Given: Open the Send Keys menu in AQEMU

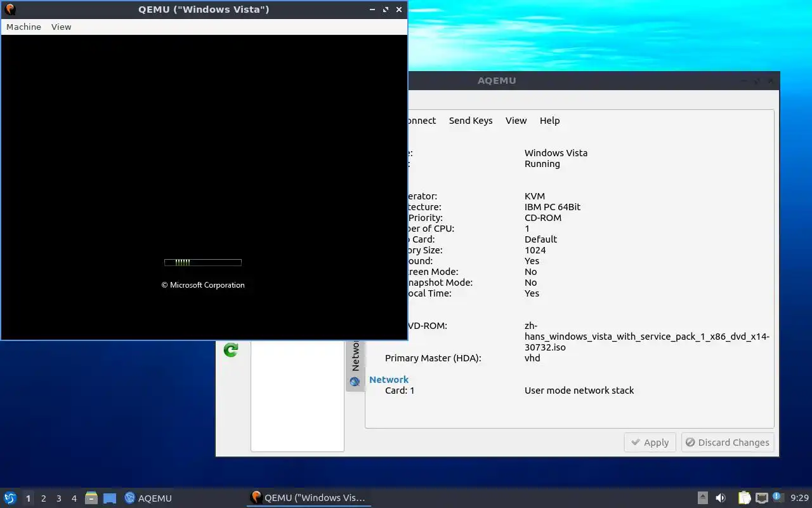Looking at the screenshot, I should click(x=471, y=121).
